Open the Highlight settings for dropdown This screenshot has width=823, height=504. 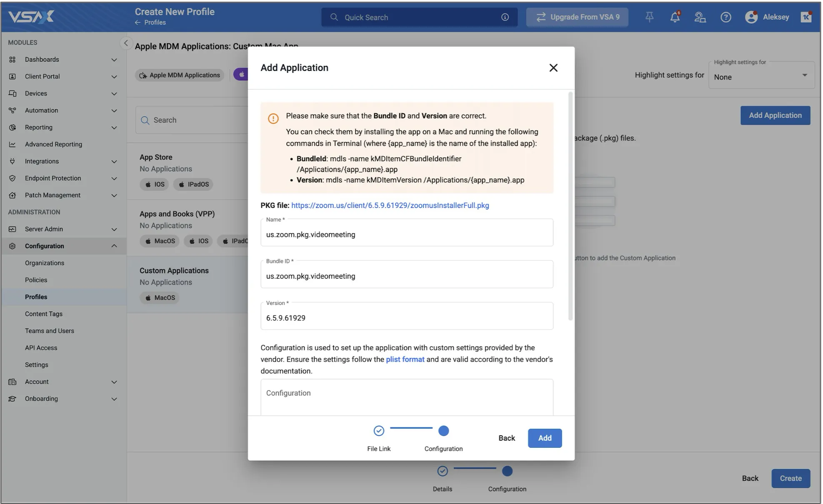pyautogui.click(x=761, y=77)
